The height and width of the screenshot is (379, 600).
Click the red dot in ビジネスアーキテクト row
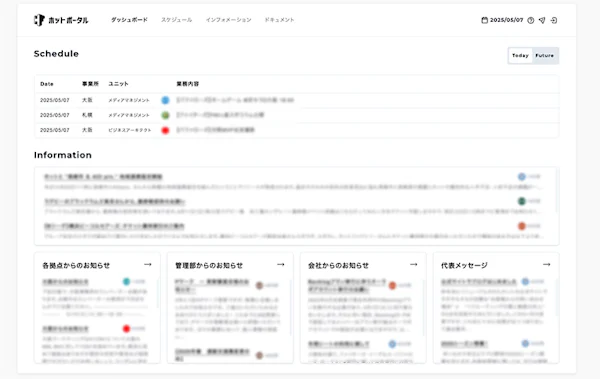165,130
